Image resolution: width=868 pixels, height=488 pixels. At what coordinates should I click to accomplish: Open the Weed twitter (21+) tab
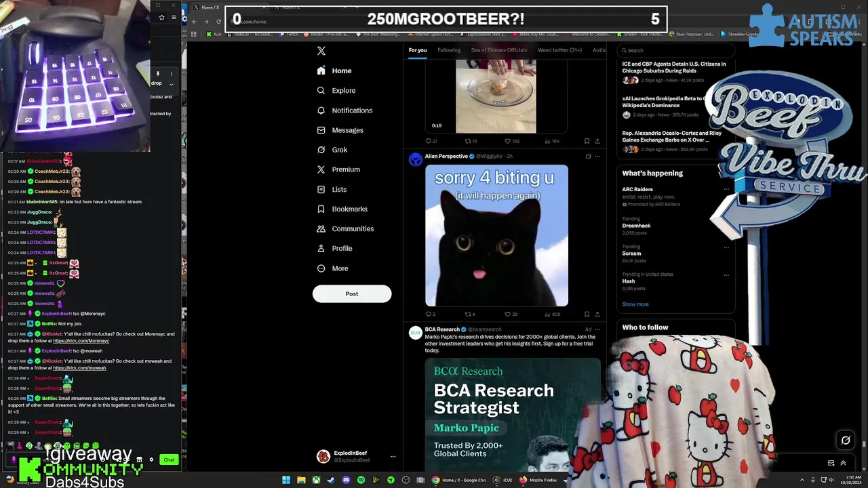coord(559,50)
